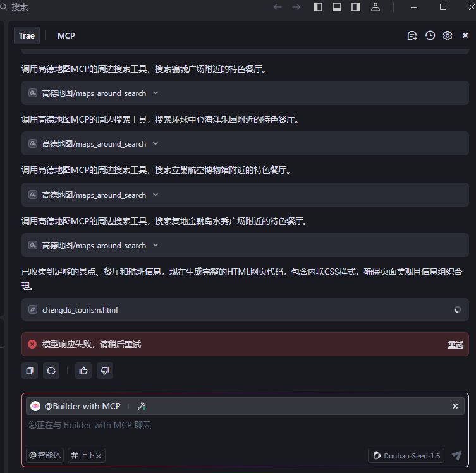Send the message with paper plane icon
The width and height of the screenshot is (476, 473).
point(456,455)
